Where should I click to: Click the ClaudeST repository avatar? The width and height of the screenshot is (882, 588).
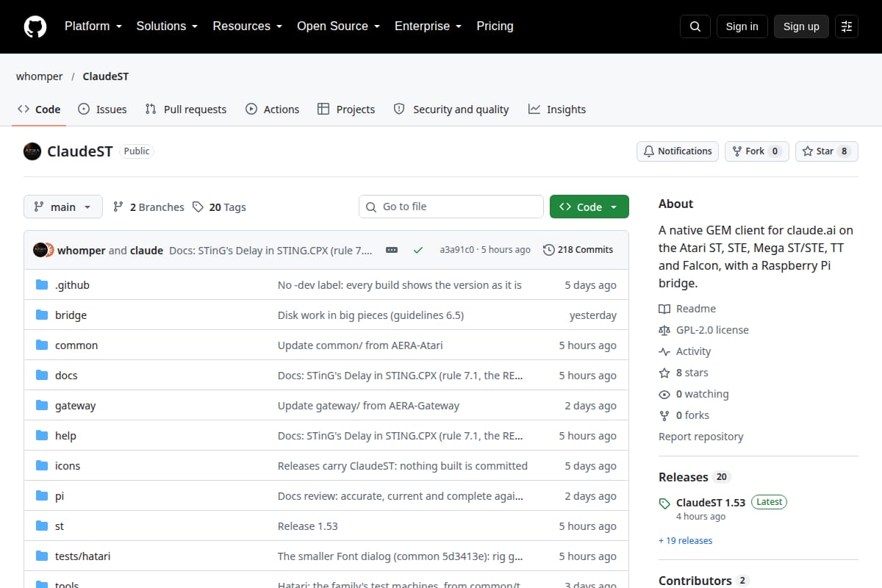pos(32,151)
